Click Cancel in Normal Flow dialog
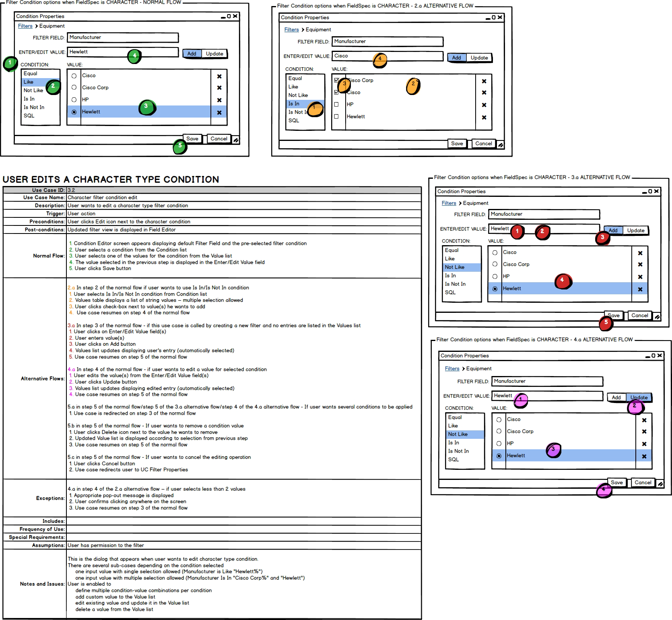 [219, 139]
